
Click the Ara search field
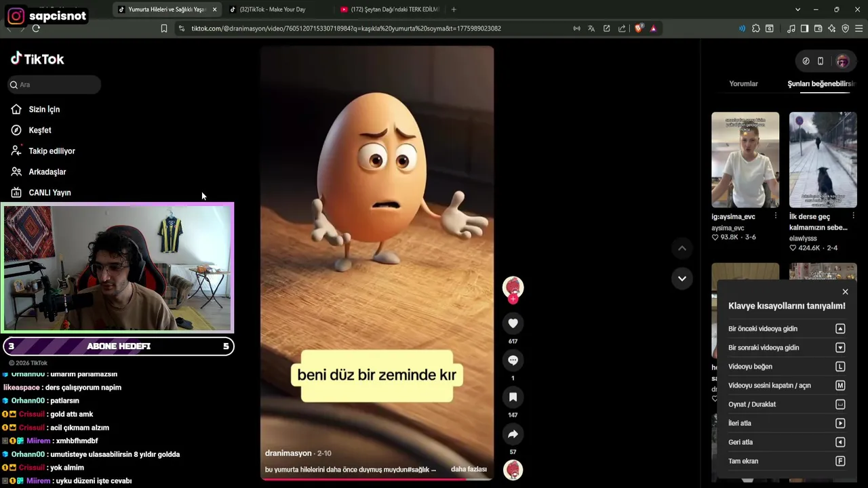click(x=54, y=85)
